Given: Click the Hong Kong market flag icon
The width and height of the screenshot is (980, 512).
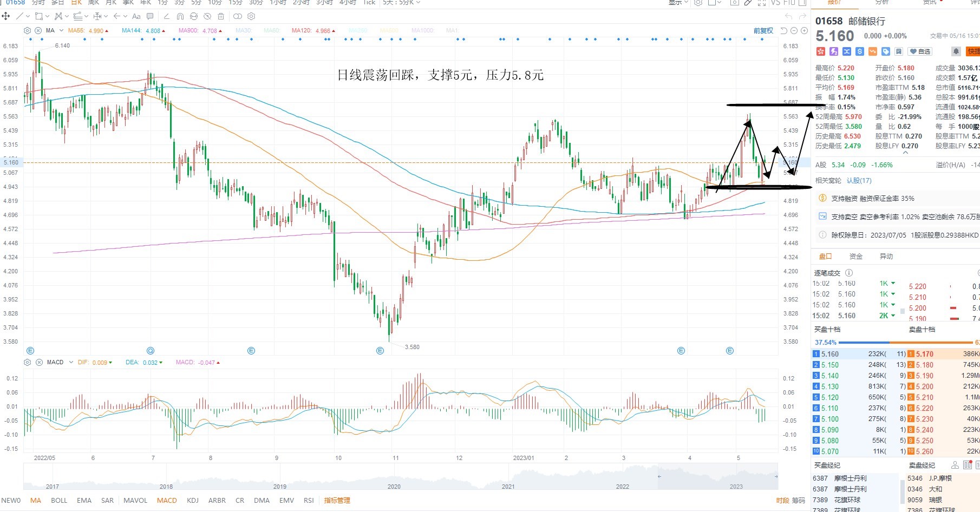Looking at the screenshot, I should tap(820, 51).
